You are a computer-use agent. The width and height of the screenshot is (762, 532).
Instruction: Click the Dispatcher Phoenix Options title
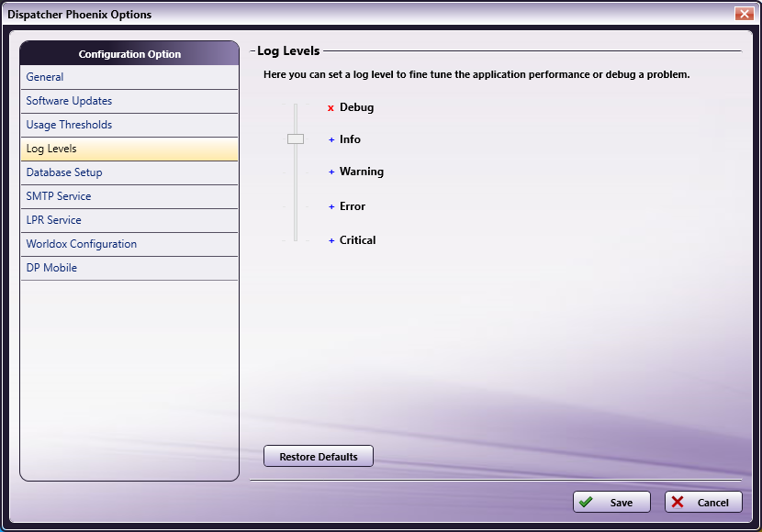click(x=79, y=15)
